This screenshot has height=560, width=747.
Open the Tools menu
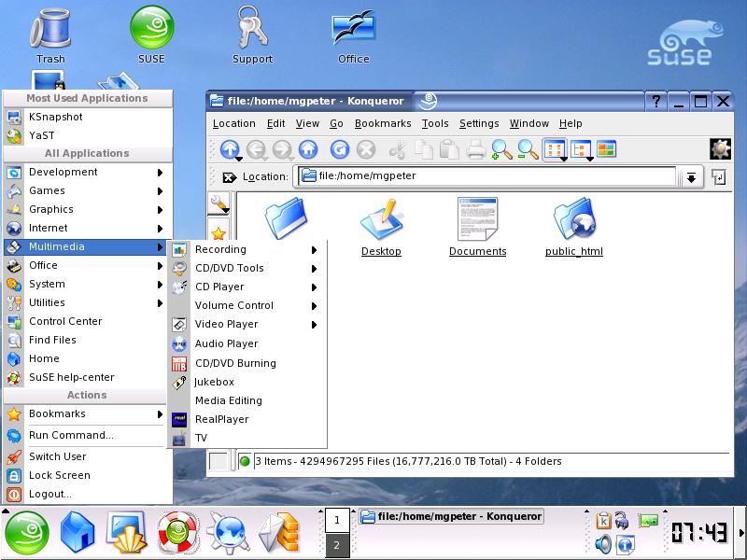[x=435, y=123]
